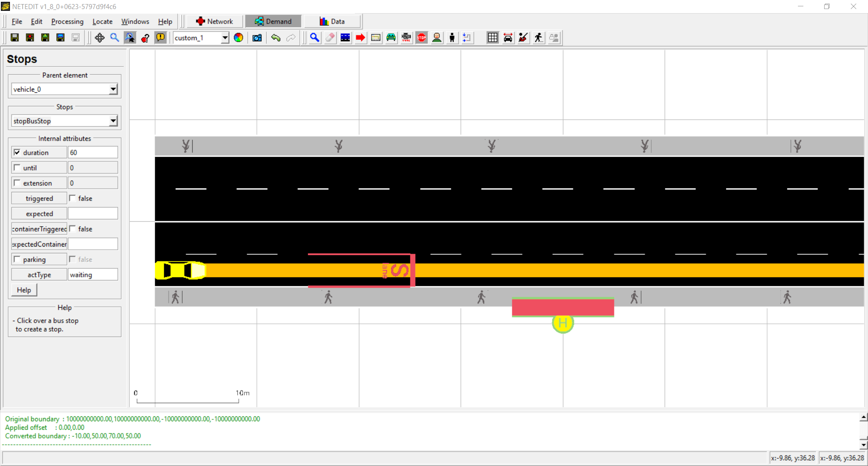Take a screenshot with the camera icon

tap(257, 38)
